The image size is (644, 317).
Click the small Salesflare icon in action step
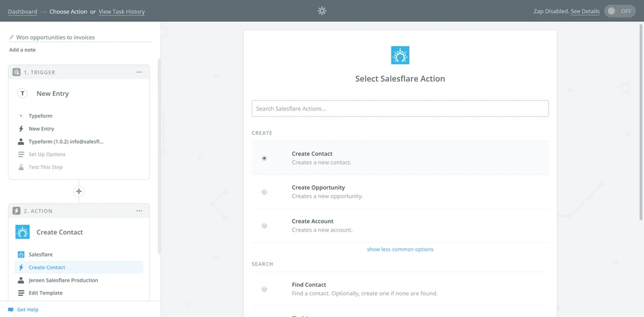click(21, 255)
